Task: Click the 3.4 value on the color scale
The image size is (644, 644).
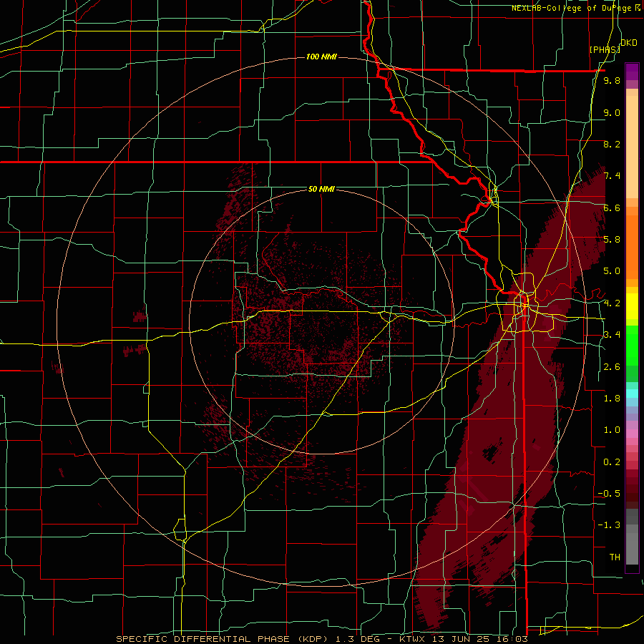Action: click(612, 335)
